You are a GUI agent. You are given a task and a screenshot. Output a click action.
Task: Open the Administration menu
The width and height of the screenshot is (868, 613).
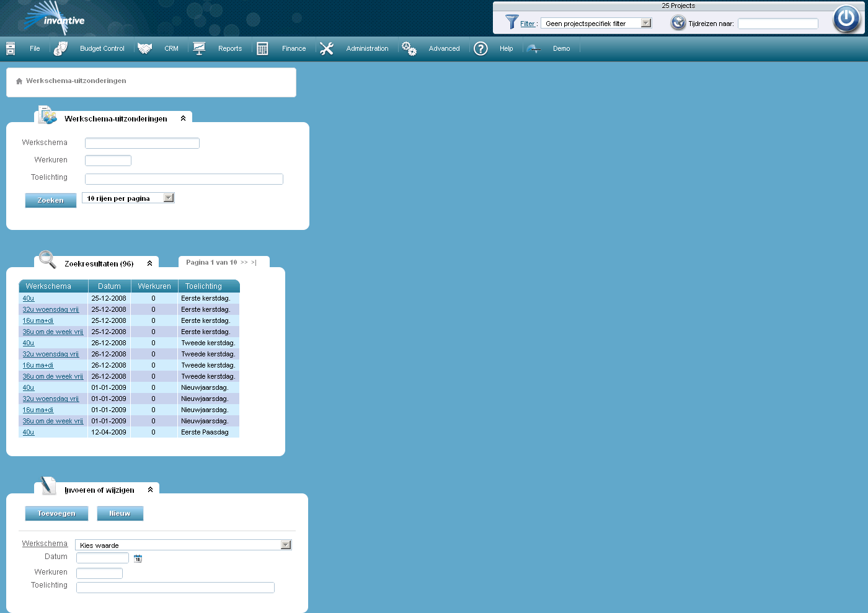tap(368, 48)
